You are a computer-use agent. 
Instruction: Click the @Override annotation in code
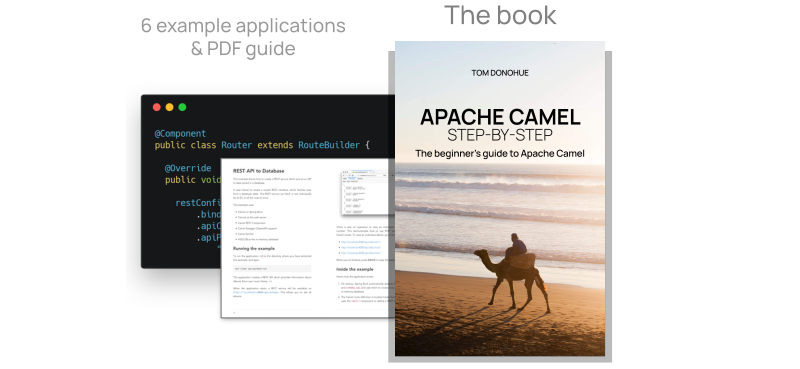[x=188, y=168]
